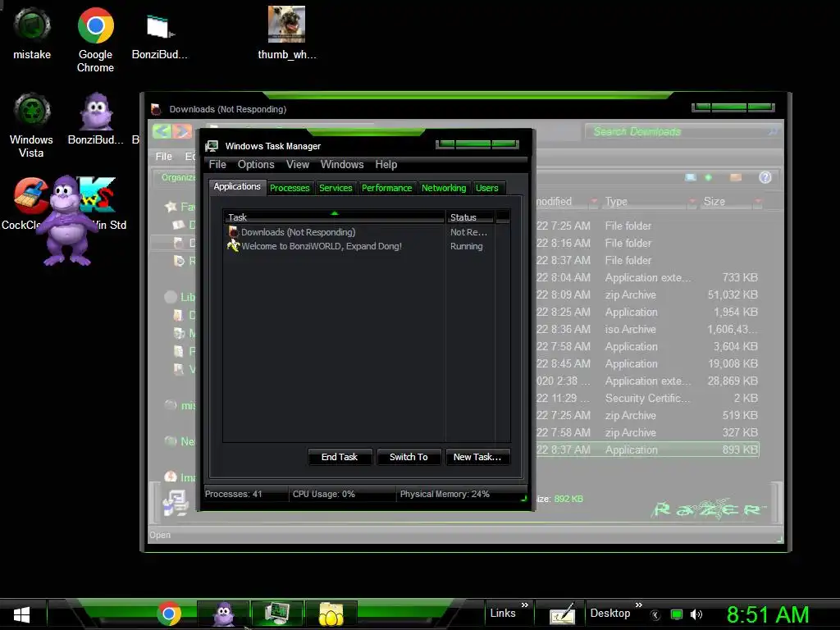Open the Windows Vista recycle bin icon
The image size is (840, 630).
point(32,126)
